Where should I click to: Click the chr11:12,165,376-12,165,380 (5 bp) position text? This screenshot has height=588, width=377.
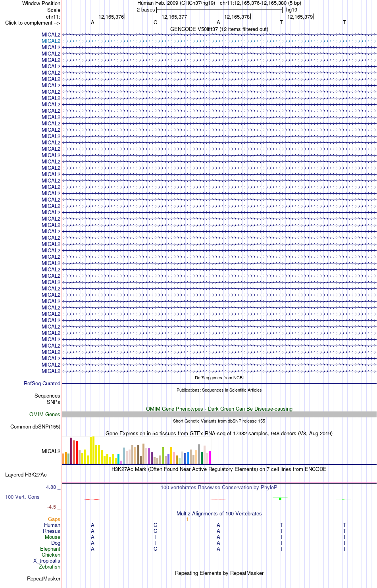(x=260, y=3)
